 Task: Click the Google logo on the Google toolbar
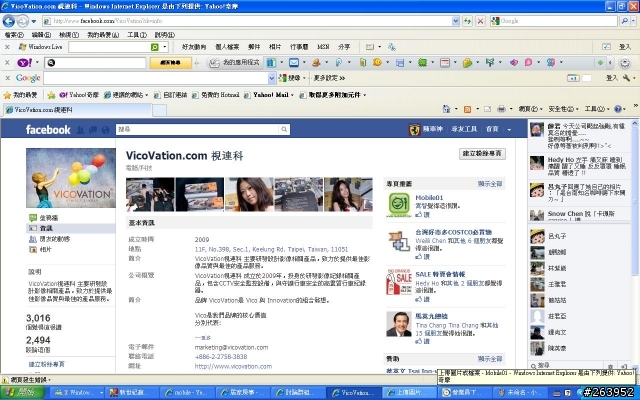click(x=28, y=78)
